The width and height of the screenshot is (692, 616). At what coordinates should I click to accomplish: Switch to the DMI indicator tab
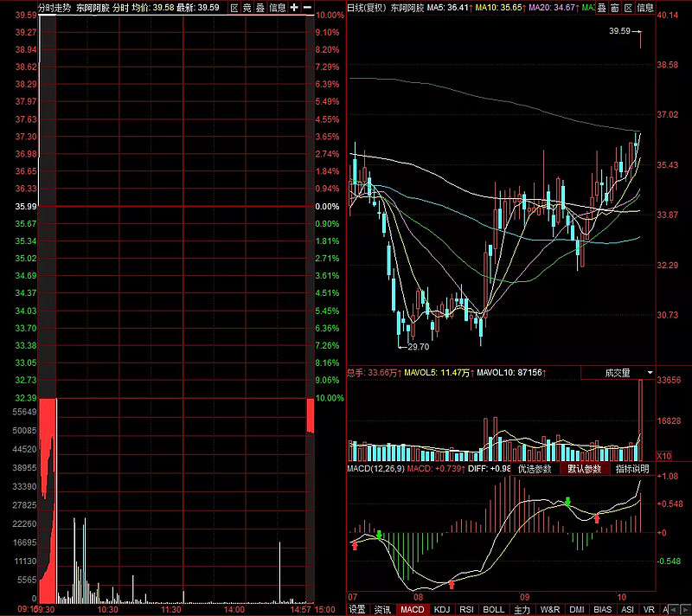point(577,609)
